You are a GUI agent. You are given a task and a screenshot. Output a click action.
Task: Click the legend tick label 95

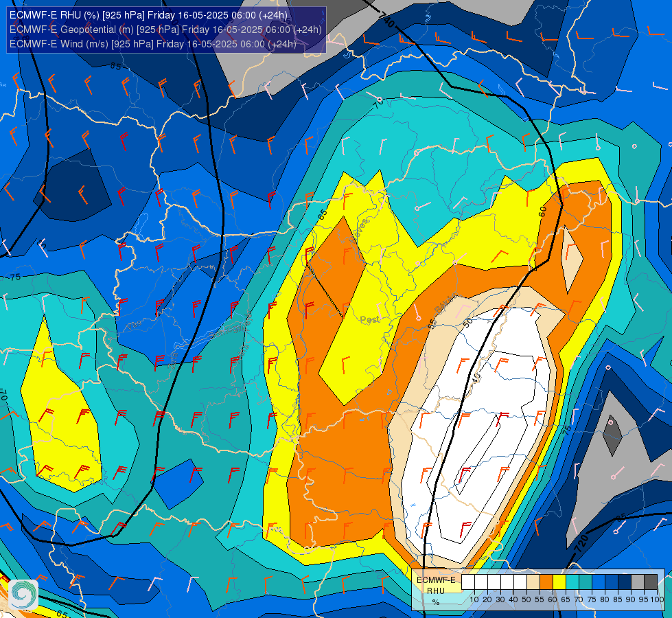[643, 599]
